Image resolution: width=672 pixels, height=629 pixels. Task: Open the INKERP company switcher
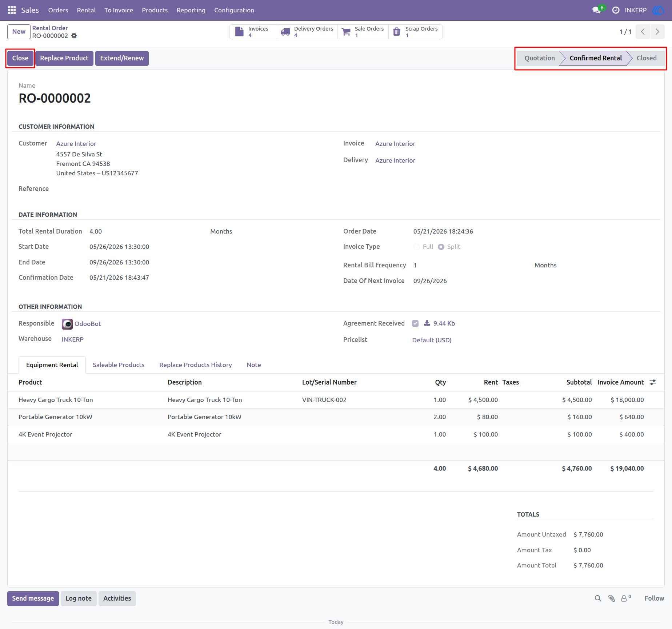tap(636, 10)
